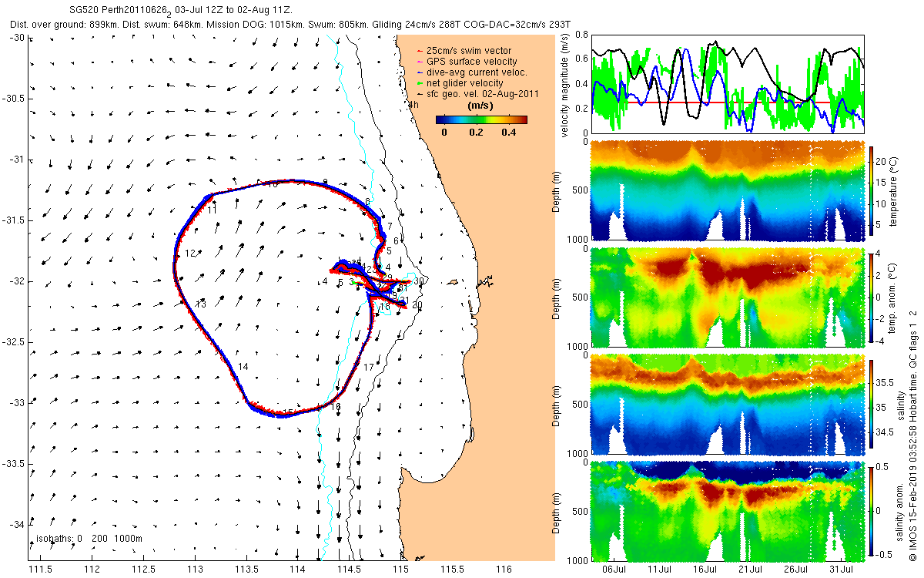This screenshot has width=924, height=578.
Task: Click the '115.5' longitude tick
Action: (x=452, y=569)
